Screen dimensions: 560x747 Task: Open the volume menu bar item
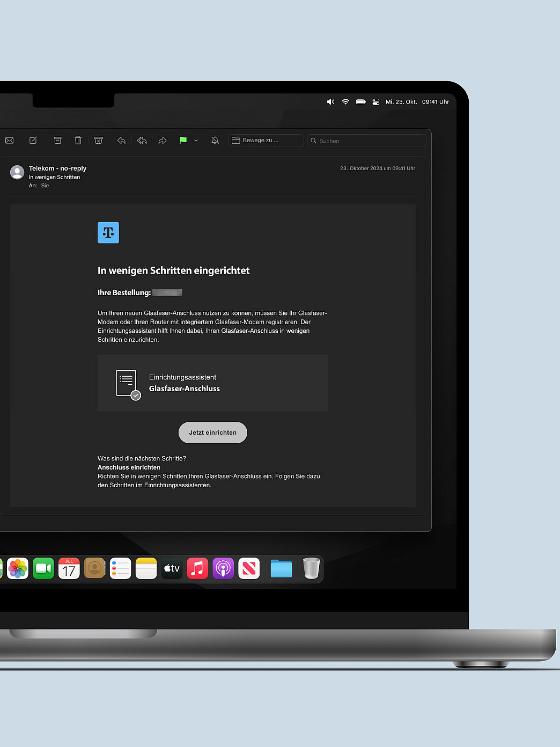(330, 102)
